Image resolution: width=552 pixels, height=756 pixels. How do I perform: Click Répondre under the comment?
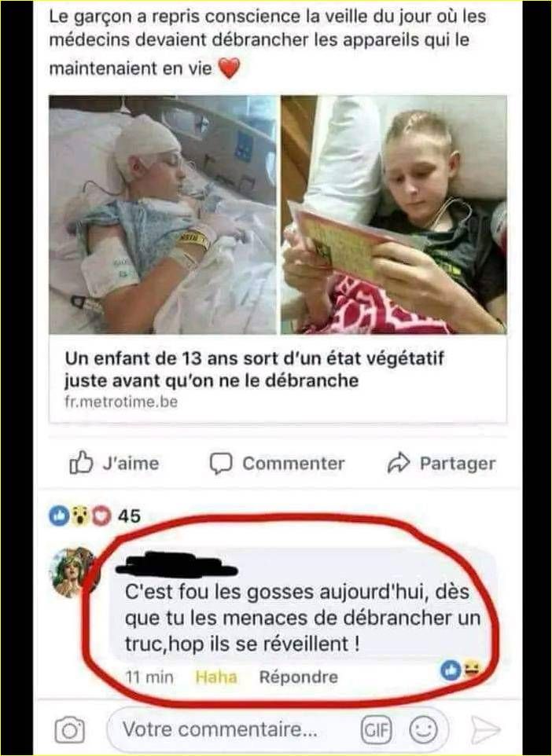click(x=298, y=677)
